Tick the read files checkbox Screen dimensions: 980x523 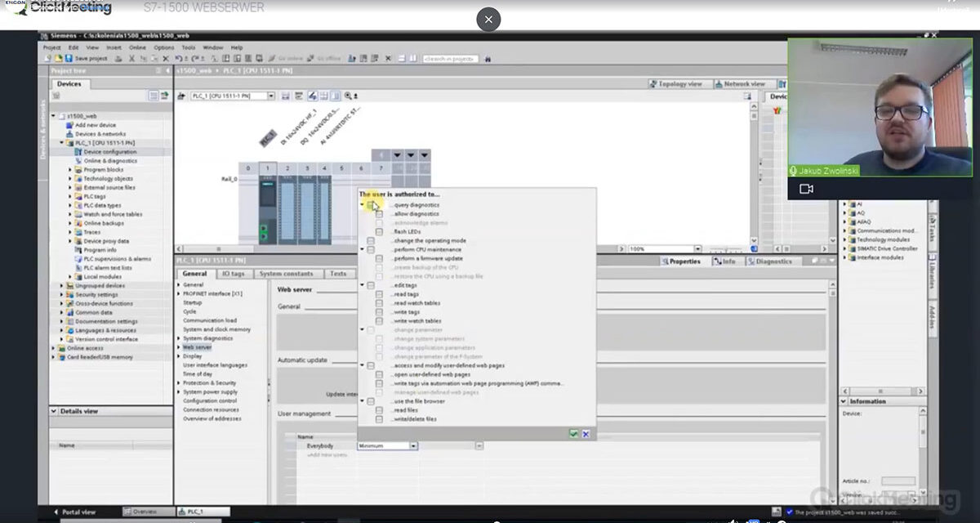[x=379, y=410]
